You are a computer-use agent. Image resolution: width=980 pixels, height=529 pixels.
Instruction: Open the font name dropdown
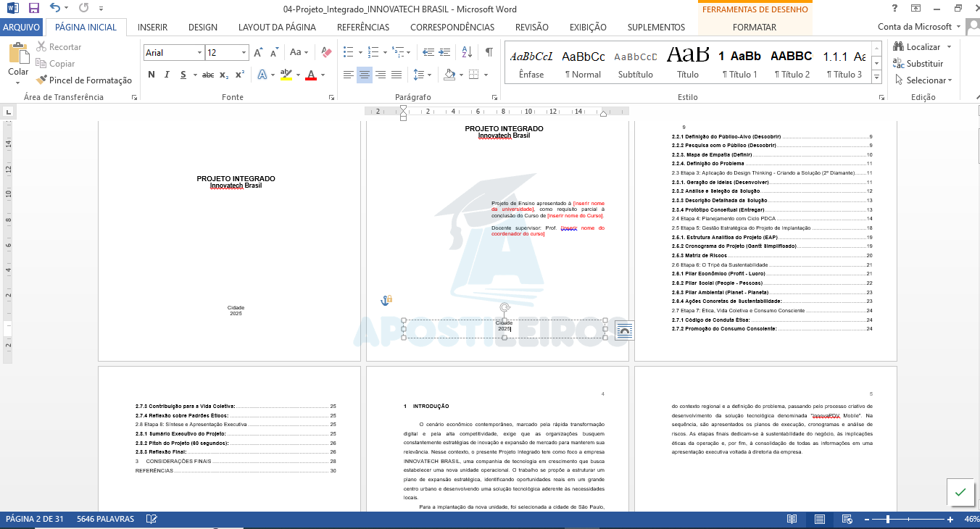199,52
